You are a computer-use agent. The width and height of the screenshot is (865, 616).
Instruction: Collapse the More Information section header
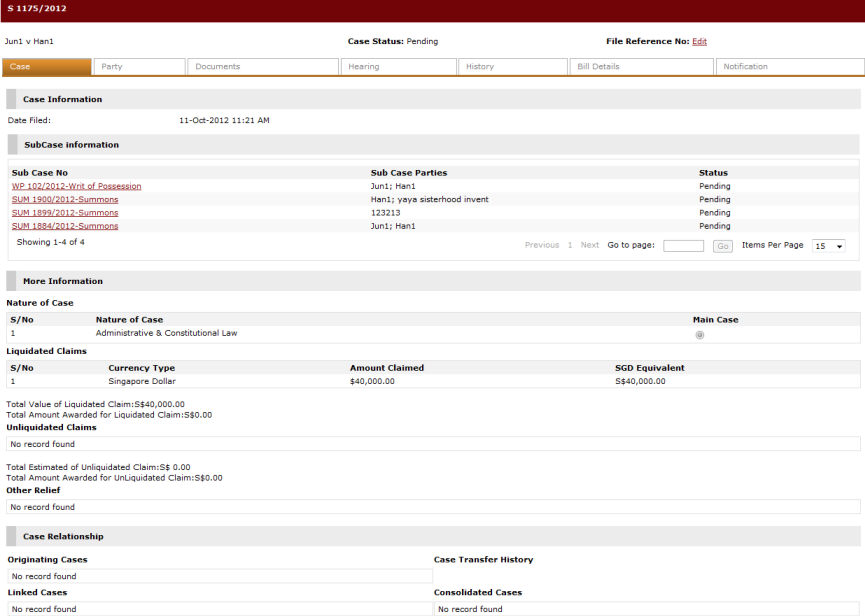click(x=63, y=281)
